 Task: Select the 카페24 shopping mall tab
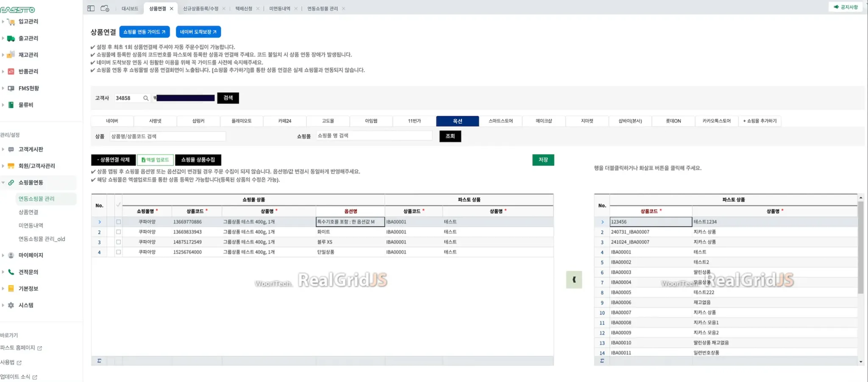point(285,121)
